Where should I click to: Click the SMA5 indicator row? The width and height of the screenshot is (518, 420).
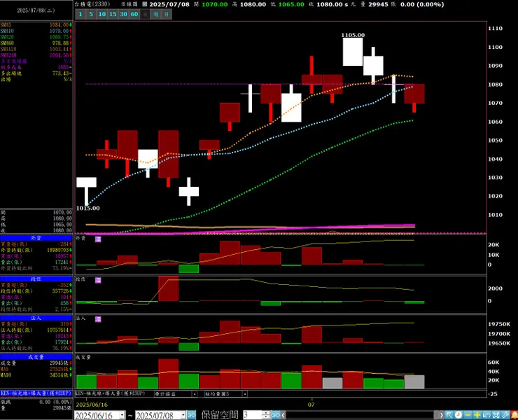36,25
